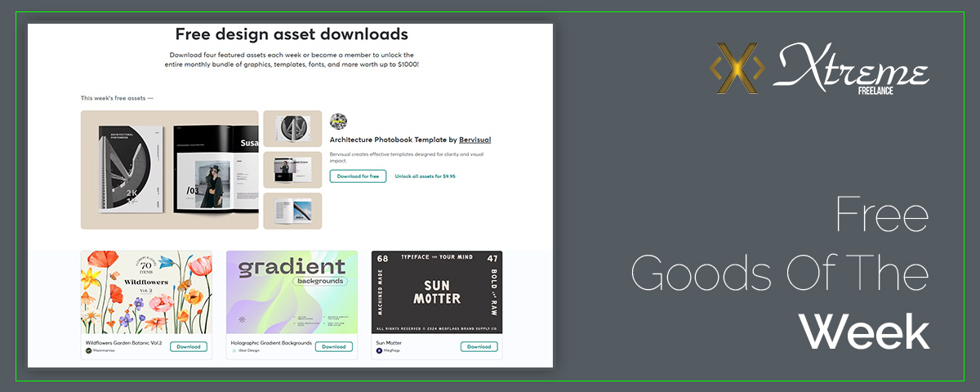The height and width of the screenshot is (392, 980).
Task: Click the gold X Xtreme logo icon
Action: (x=737, y=69)
